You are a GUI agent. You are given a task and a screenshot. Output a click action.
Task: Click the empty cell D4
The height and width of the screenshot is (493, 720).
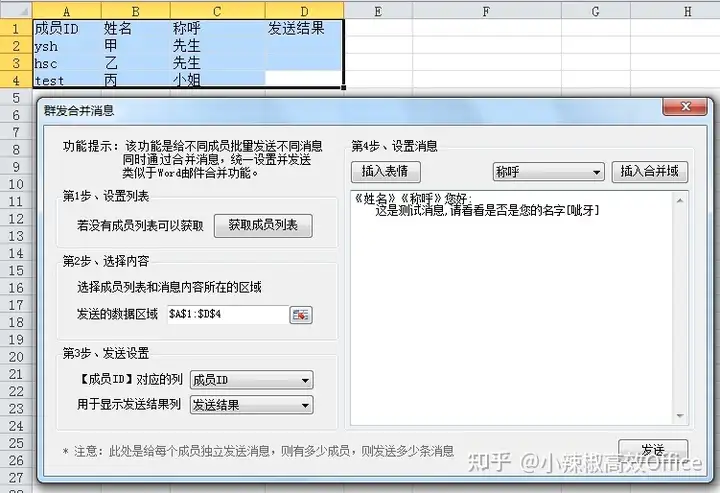304,79
